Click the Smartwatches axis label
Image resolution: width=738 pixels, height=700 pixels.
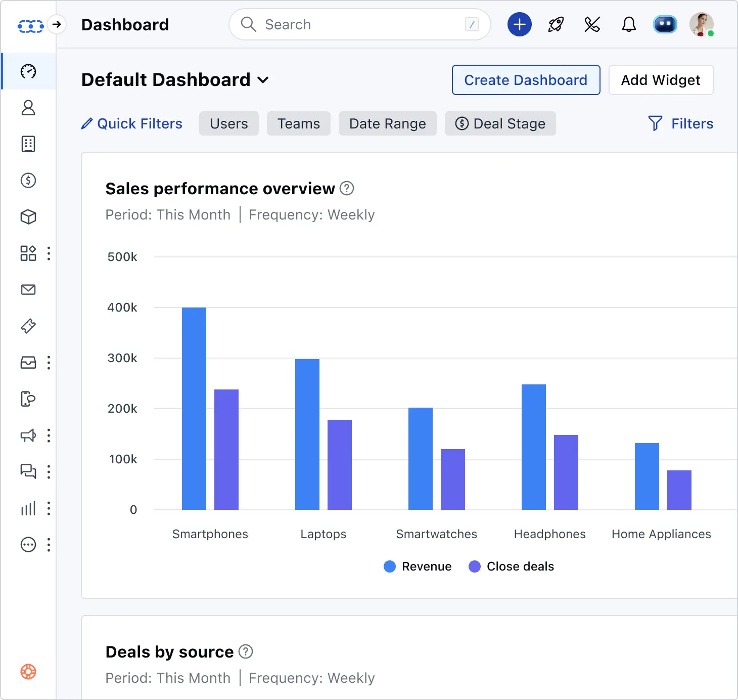(437, 534)
